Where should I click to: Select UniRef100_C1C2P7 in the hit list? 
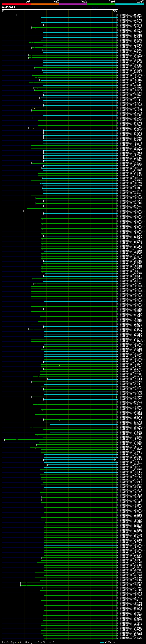pos(131,352)
